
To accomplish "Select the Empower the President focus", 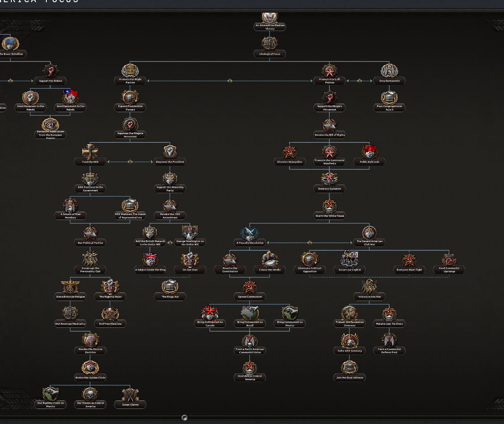I will click(x=170, y=156).
